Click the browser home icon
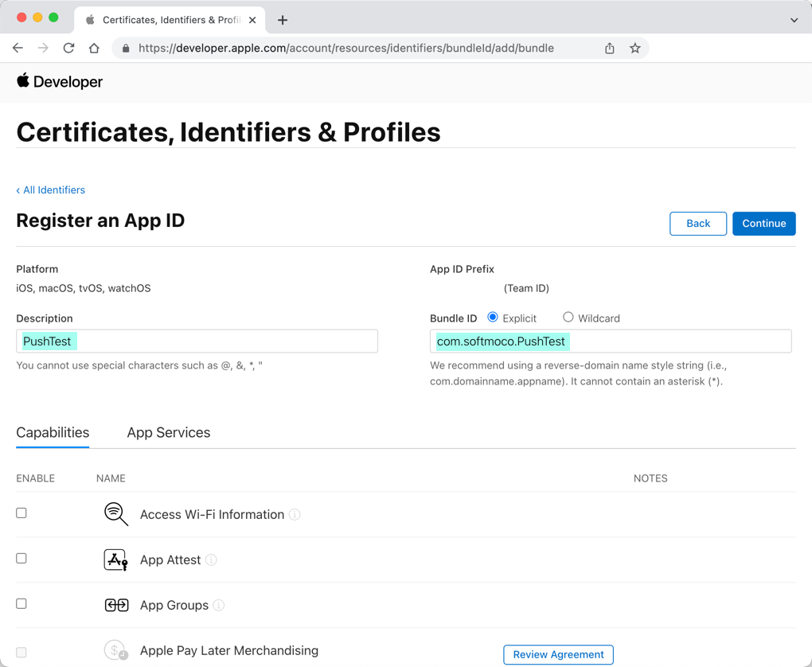This screenshot has width=812, height=667. pyautogui.click(x=94, y=48)
